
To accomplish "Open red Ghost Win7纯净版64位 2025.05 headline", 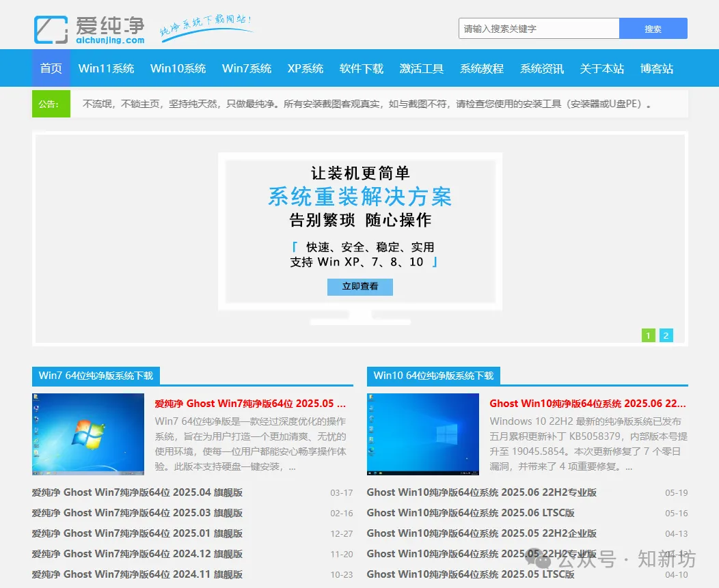I will tap(250, 403).
